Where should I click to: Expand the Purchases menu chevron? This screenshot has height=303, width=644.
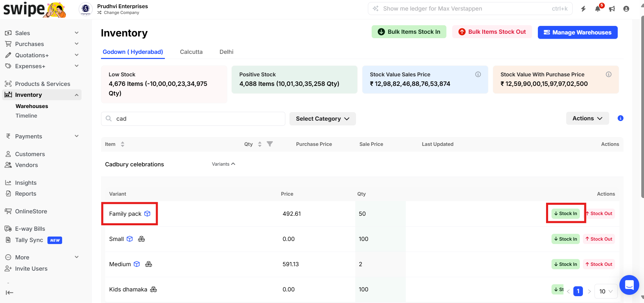pos(76,44)
